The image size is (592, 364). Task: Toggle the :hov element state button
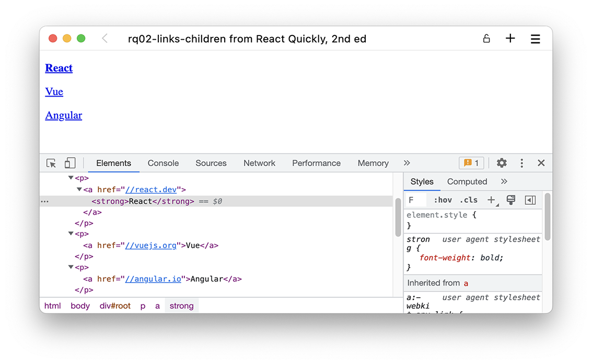point(443,200)
